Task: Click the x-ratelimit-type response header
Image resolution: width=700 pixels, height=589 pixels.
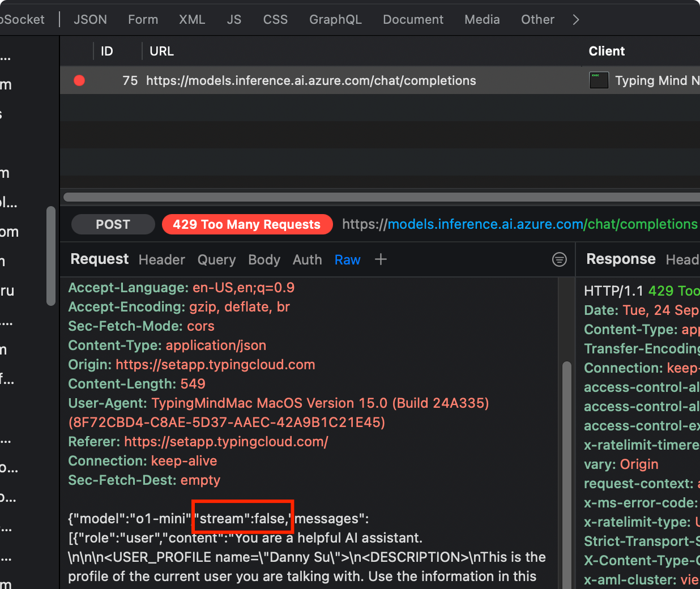Action: pyautogui.click(x=642, y=522)
